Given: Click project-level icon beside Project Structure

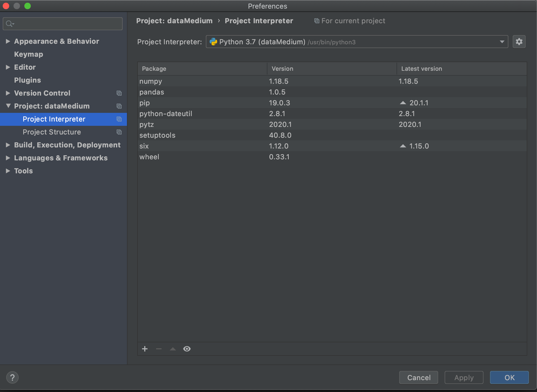Looking at the screenshot, I should [x=119, y=132].
